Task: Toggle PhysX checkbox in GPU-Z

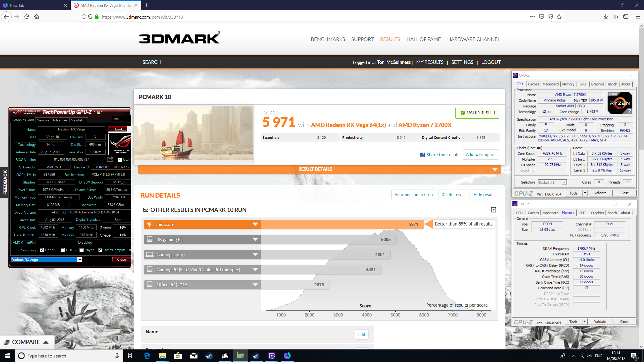Action: tap(82, 250)
